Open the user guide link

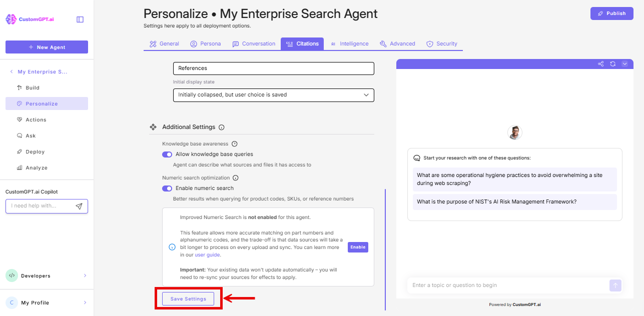[207, 254]
